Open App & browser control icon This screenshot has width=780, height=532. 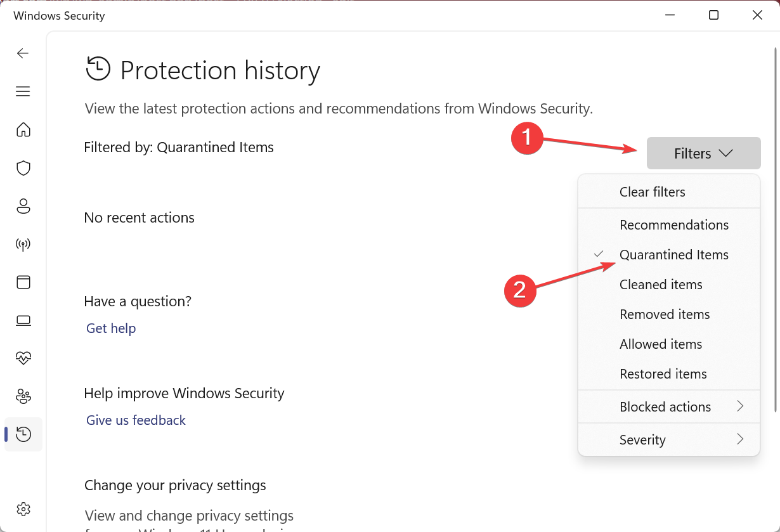[23, 282]
